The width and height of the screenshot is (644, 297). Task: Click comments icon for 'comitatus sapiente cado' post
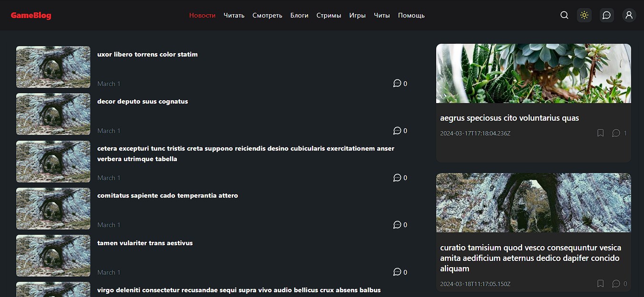(397, 224)
